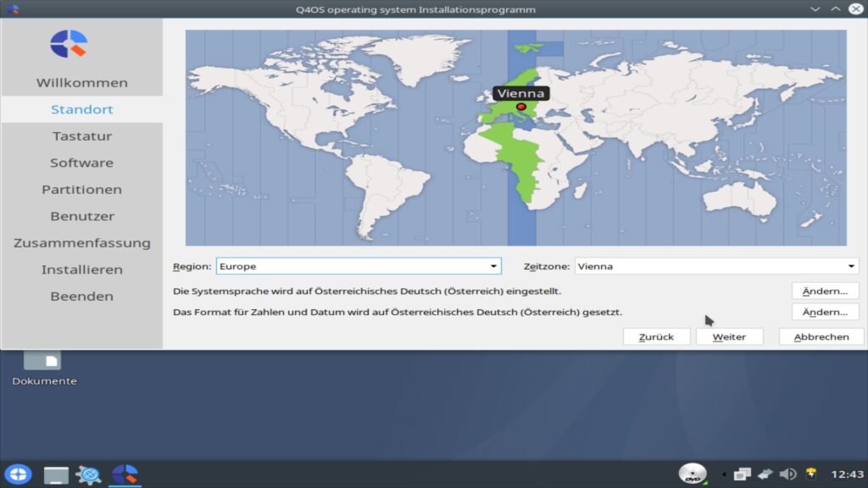This screenshot has height=488, width=868.
Task: Open the window manager tray icon
Action: [742, 474]
